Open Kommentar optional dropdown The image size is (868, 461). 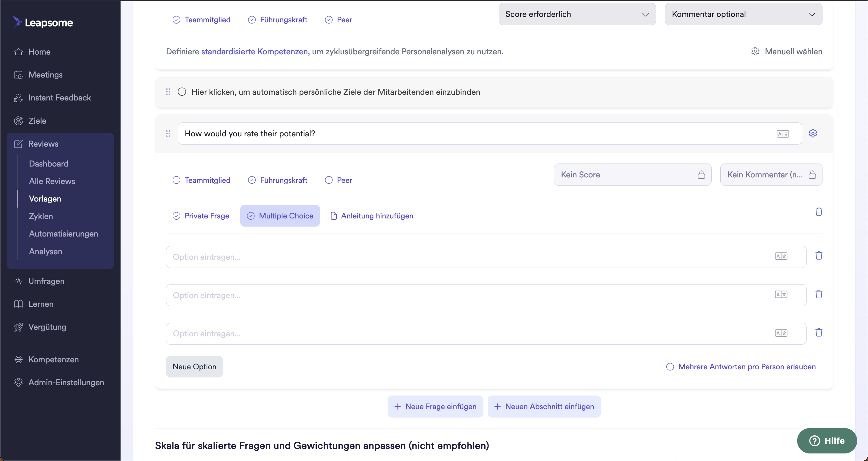743,14
